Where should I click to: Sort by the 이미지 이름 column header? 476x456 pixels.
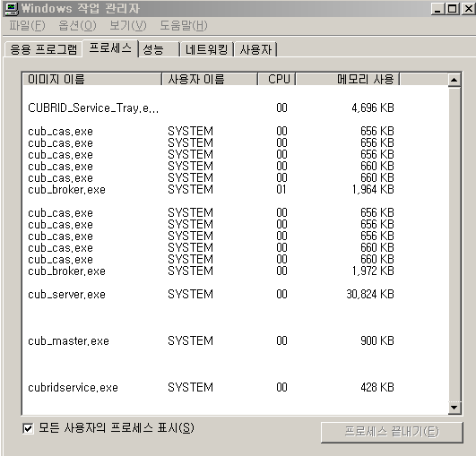pyautogui.click(x=92, y=79)
